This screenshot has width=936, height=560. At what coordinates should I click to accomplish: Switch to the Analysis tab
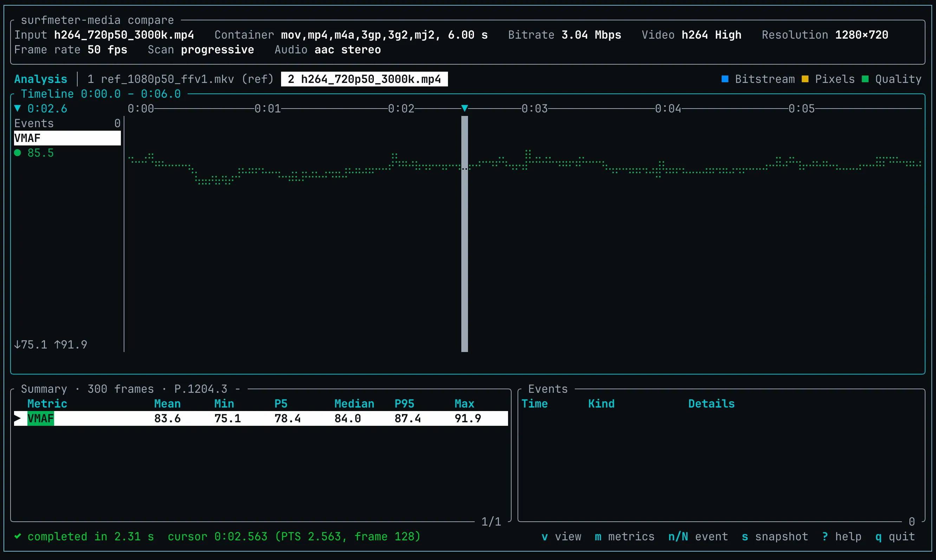[41, 79]
